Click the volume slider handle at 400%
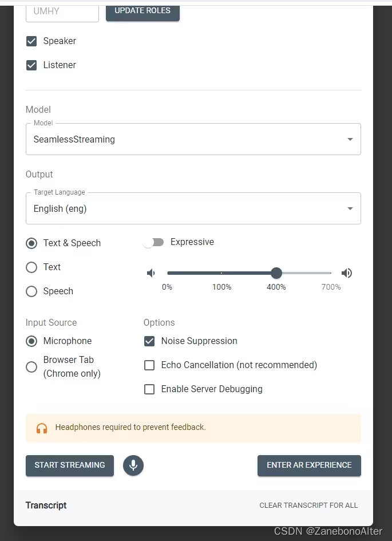392x541 pixels. (x=276, y=273)
